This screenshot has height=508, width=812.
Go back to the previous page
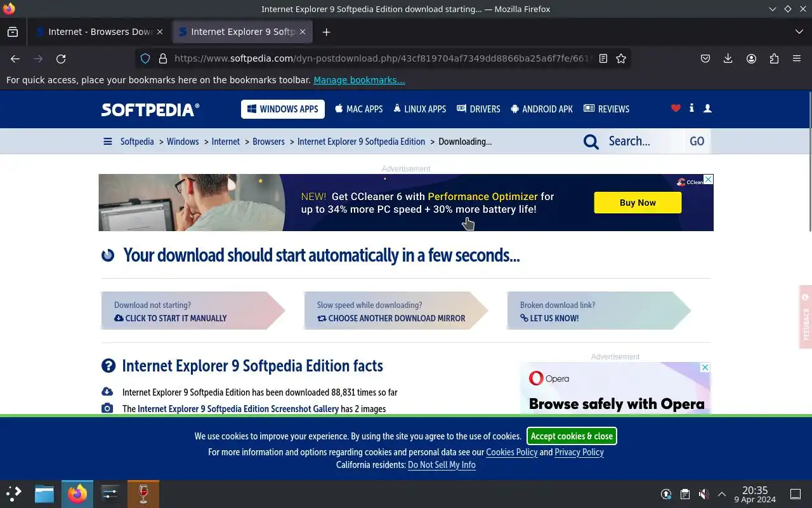[15, 58]
